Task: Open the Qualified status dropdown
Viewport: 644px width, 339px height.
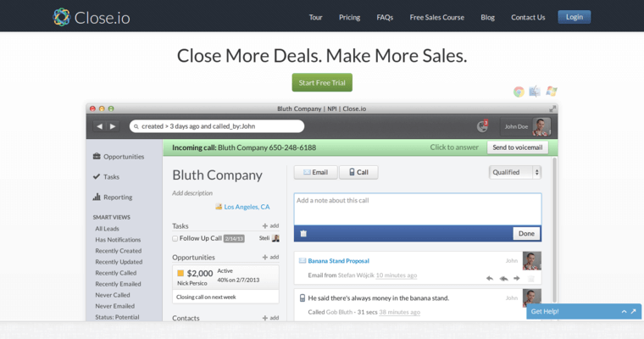Action: 514,172
